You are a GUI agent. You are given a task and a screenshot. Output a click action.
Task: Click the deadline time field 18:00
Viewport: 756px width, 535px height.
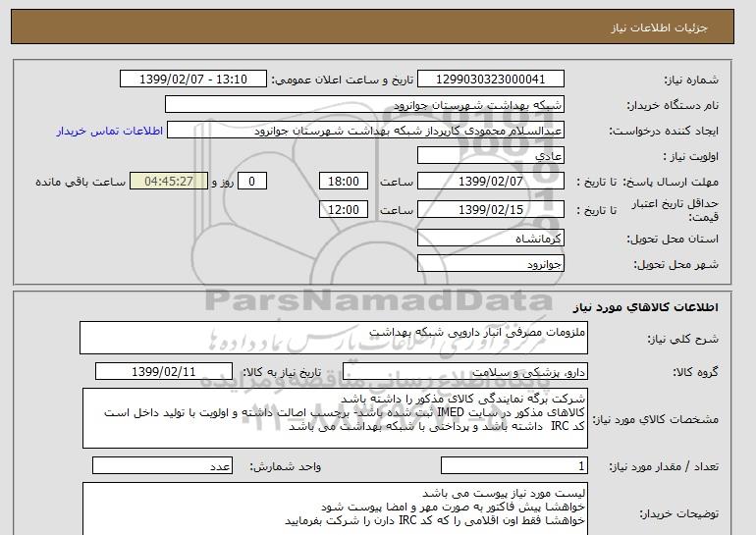344,182
